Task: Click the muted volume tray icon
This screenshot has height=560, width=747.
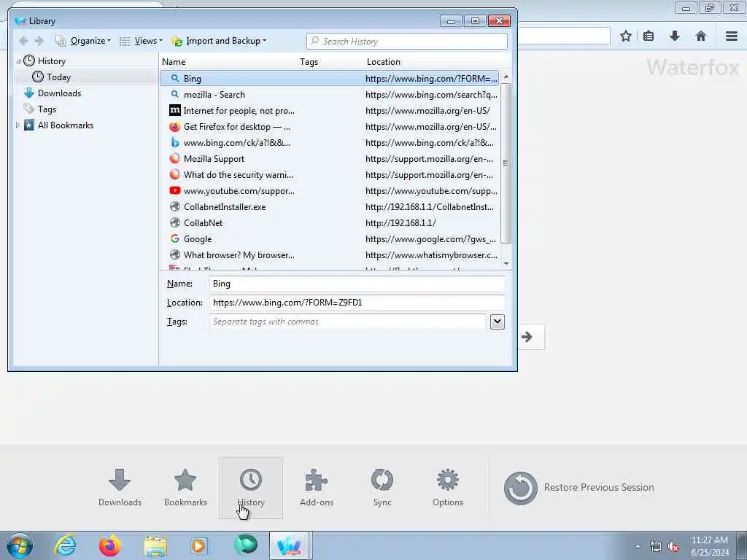Action: click(x=673, y=547)
